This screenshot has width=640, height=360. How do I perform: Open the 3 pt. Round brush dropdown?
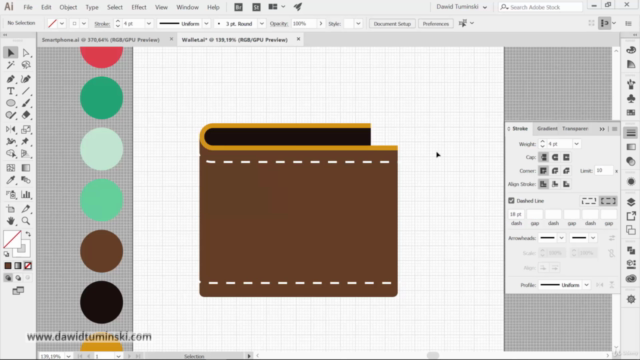[262, 24]
